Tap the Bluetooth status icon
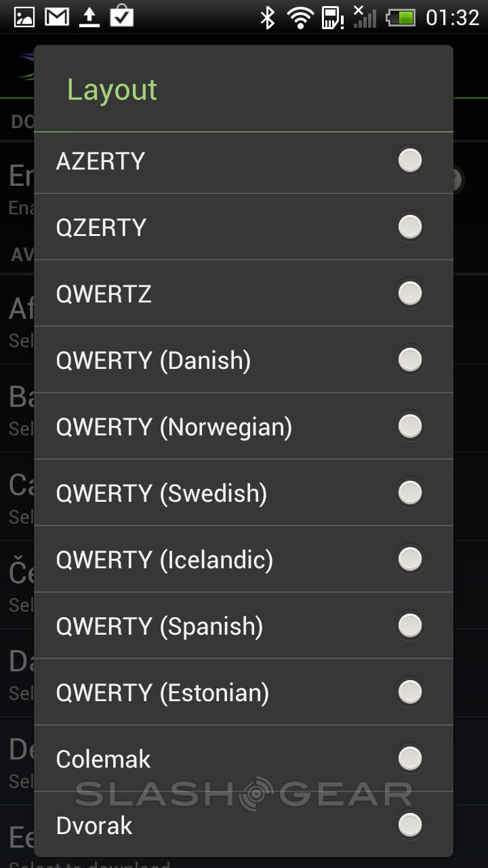This screenshot has height=868, width=488. 268,18
